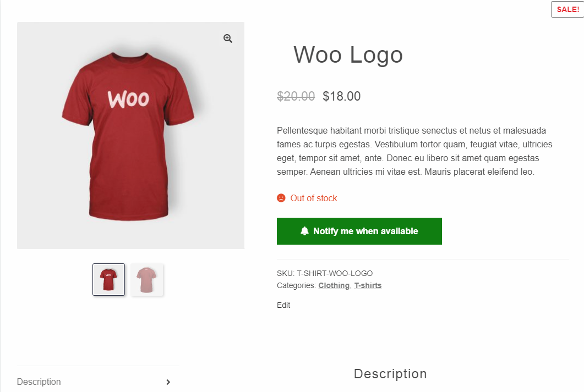Click the zoom magnifier icon on product image
The width and height of the screenshot is (584, 392).
pyautogui.click(x=227, y=38)
